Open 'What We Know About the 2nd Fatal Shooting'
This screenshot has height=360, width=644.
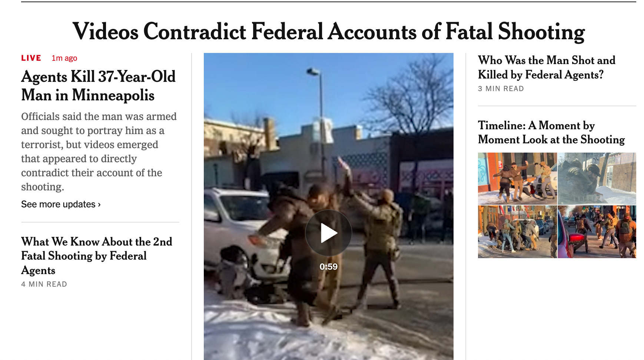(97, 256)
